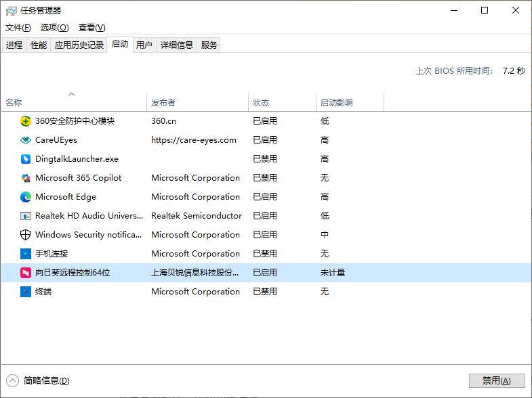532x398 pixels.
Task: Open the 查看(V) menu
Action: click(92, 28)
